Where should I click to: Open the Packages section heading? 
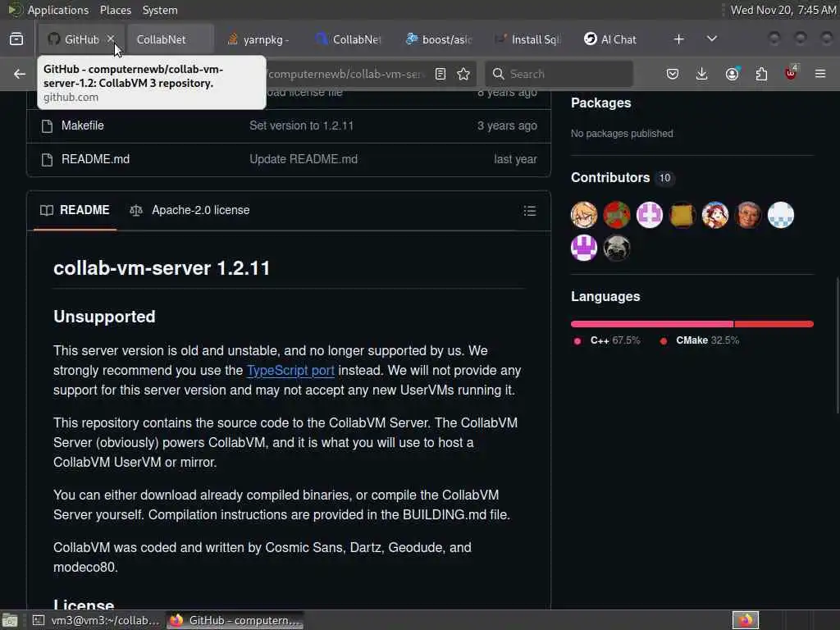(601, 103)
